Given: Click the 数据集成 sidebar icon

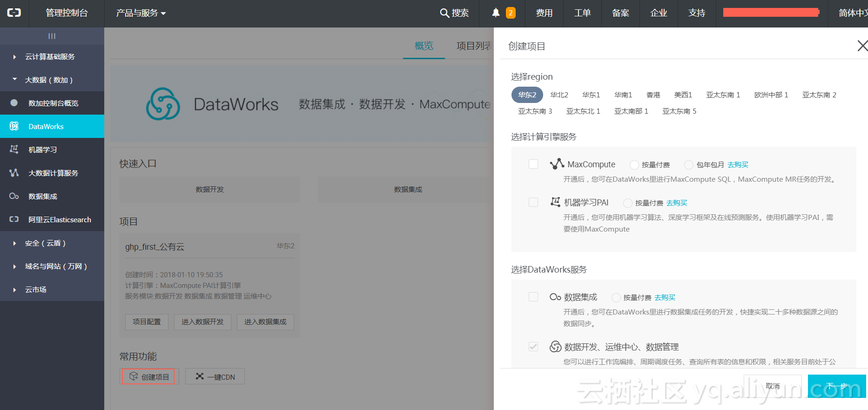Looking at the screenshot, I should click(x=14, y=196).
